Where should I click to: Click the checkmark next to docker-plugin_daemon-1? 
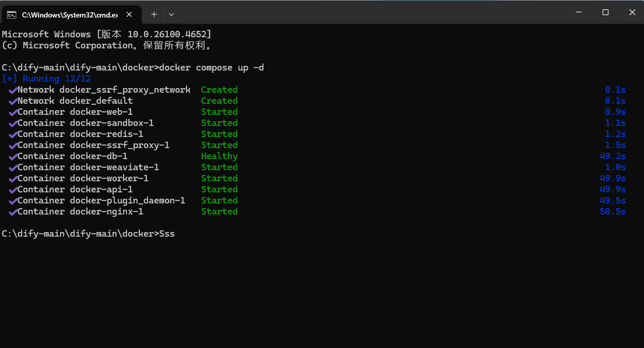coord(13,200)
